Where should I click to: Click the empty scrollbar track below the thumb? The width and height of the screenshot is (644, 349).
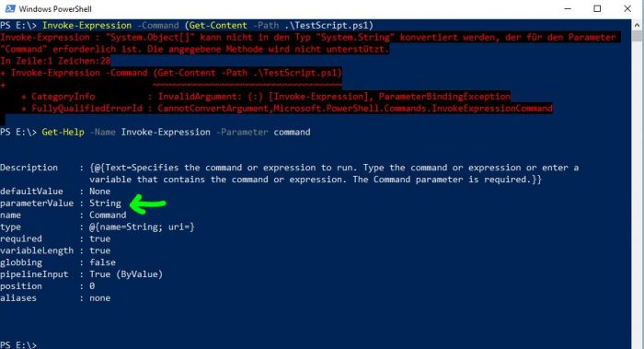pyautogui.click(x=637, y=193)
